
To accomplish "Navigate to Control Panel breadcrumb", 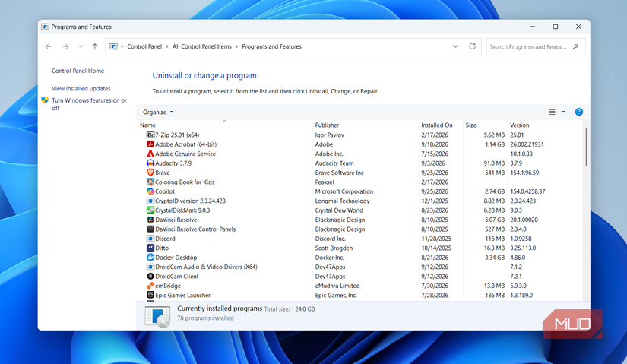I will pos(144,47).
